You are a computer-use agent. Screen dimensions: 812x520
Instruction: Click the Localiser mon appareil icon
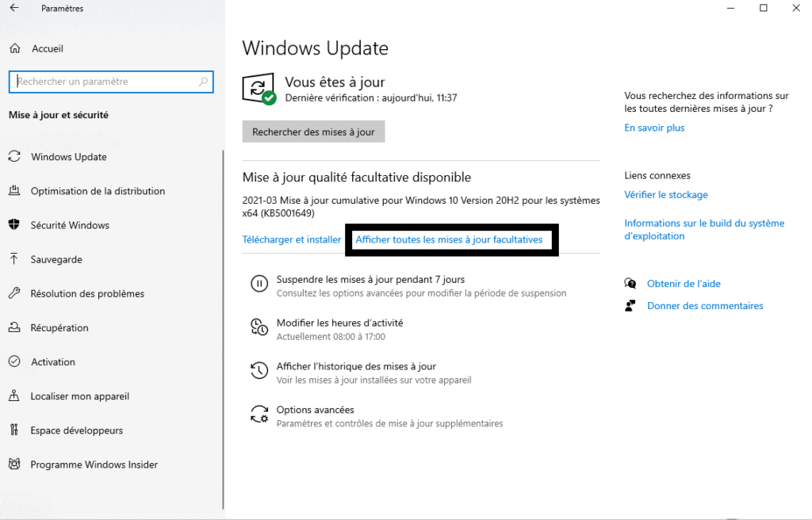14,396
